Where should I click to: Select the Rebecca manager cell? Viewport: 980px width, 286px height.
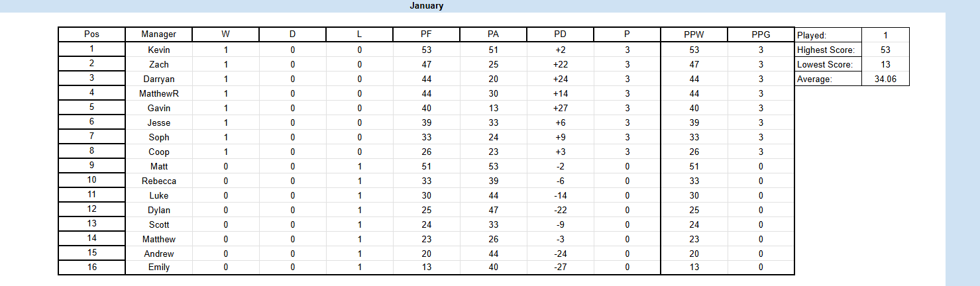(x=159, y=181)
